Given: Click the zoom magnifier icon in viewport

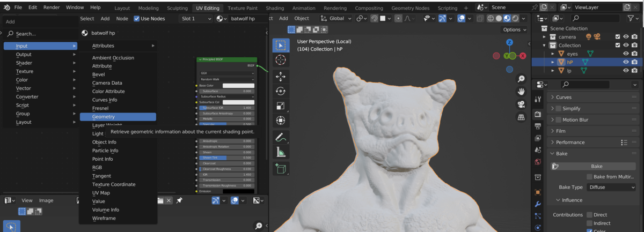Looking at the screenshot, I should click(x=521, y=79).
